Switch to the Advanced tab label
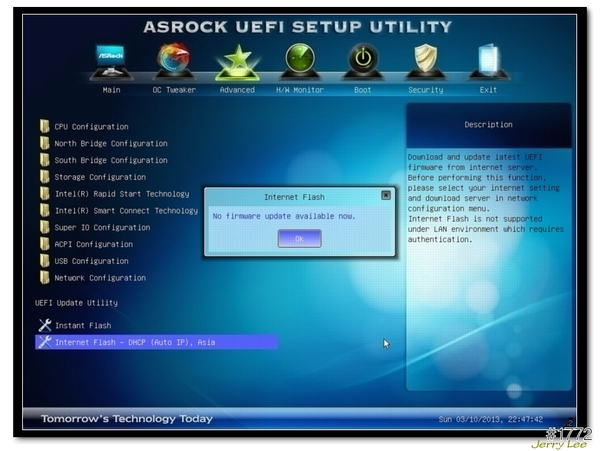The height and width of the screenshot is (451, 600). pyautogui.click(x=237, y=90)
